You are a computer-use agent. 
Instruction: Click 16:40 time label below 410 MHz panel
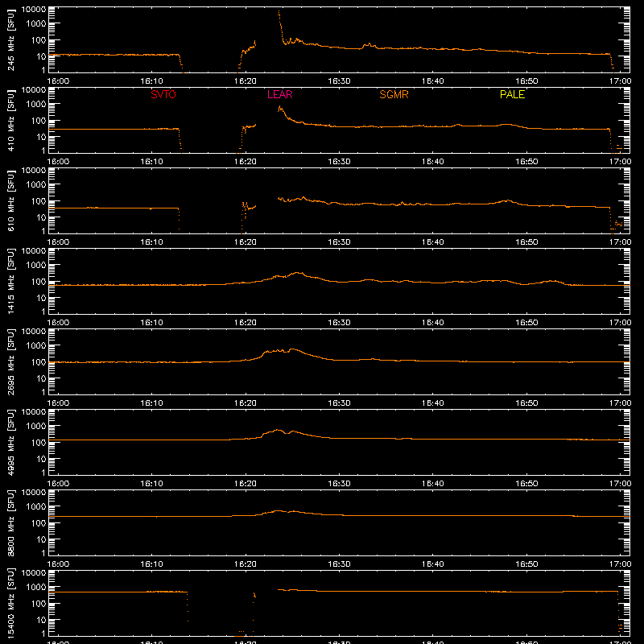[433, 162]
